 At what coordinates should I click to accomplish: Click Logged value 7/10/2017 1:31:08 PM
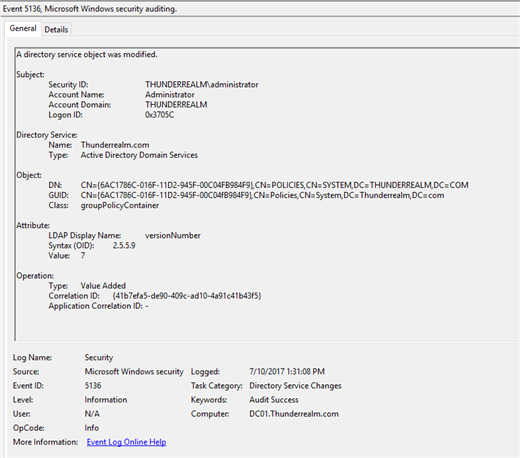[287, 371]
